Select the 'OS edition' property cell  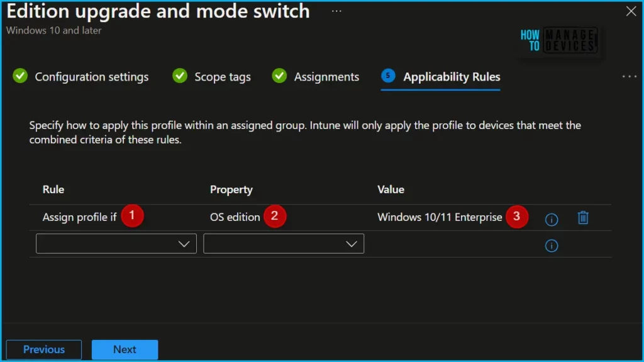235,217
